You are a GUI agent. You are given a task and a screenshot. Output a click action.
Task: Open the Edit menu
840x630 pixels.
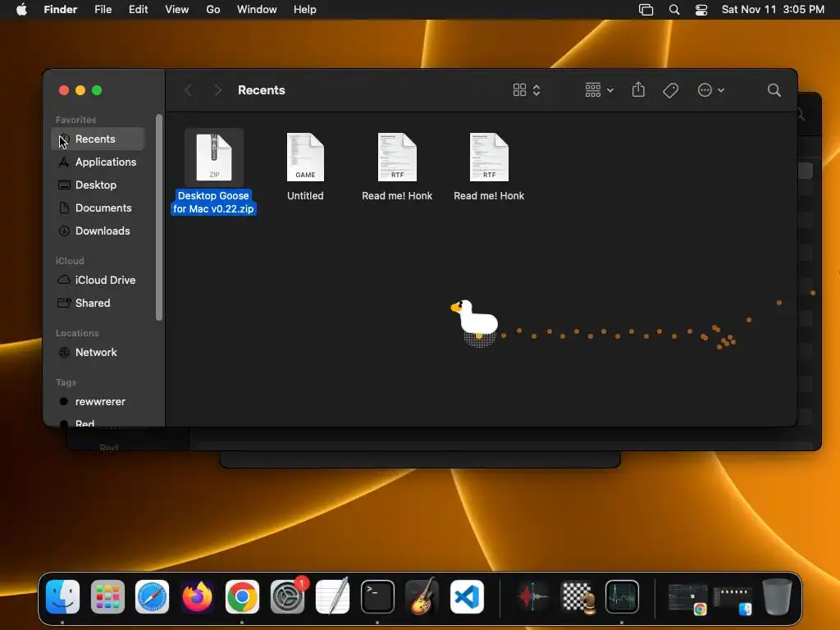[138, 10]
